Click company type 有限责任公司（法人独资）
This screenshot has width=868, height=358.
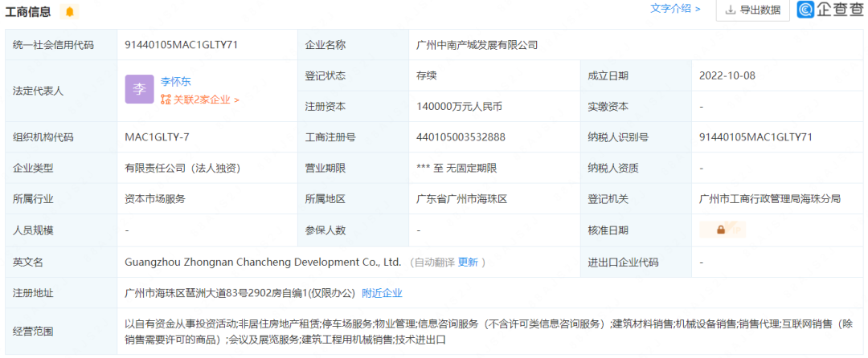[182, 168]
